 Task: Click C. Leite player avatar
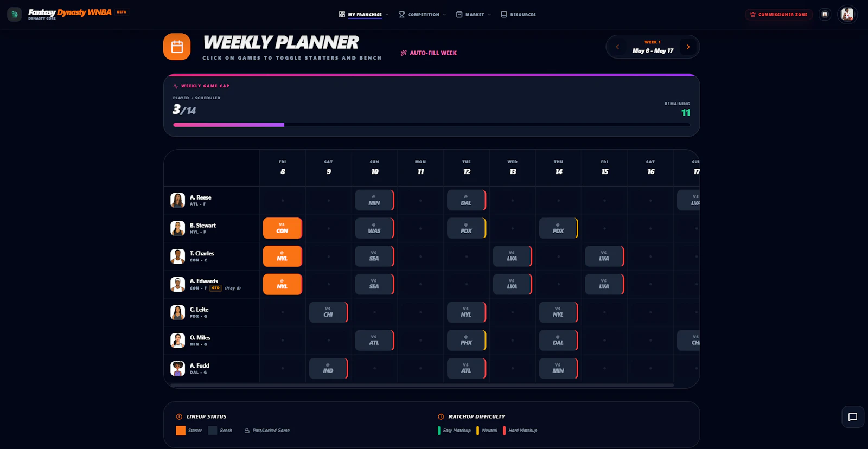coord(177,312)
